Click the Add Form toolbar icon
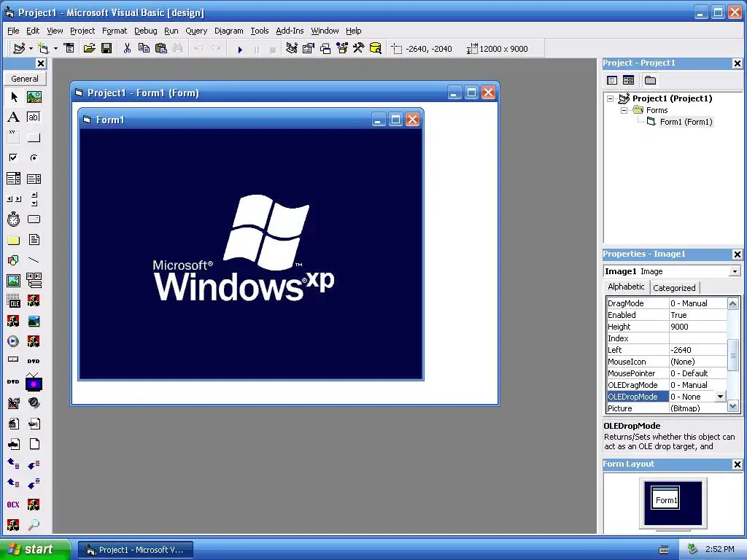The height and width of the screenshot is (560, 747). (43, 49)
